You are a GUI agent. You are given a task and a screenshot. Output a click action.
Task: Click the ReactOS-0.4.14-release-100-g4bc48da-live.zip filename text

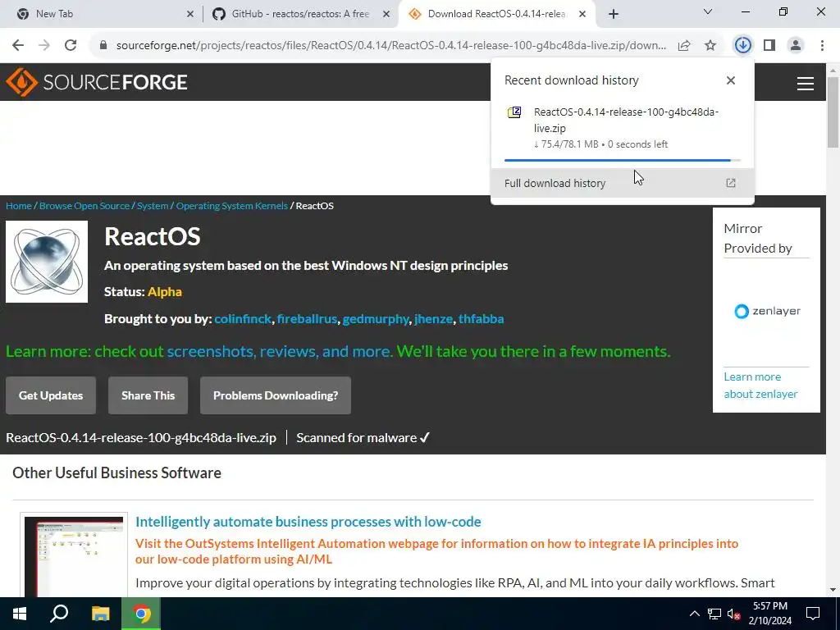[x=141, y=438]
